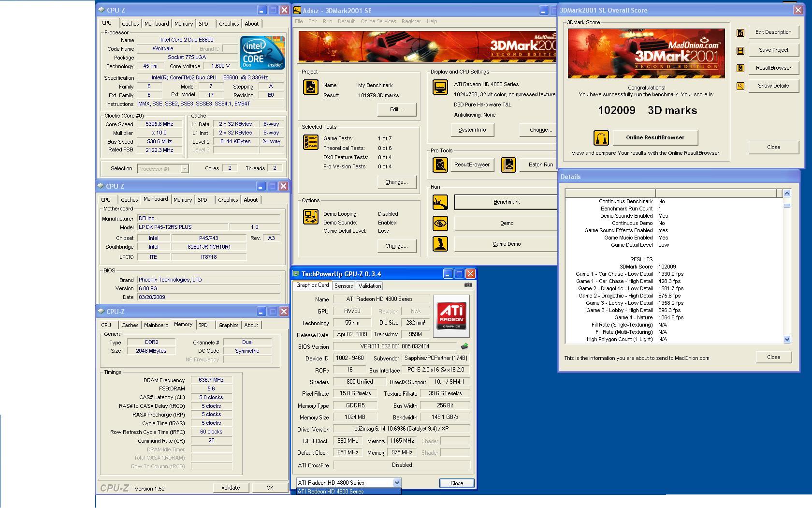812x508 pixels.
Task: Click the Game 4 - Nature result row
Action: coord(673,317)
